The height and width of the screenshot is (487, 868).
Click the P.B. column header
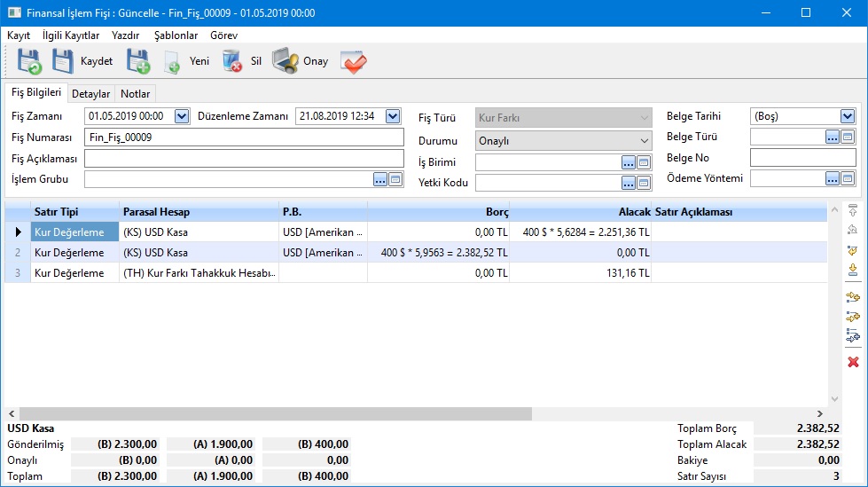point(323,212)
